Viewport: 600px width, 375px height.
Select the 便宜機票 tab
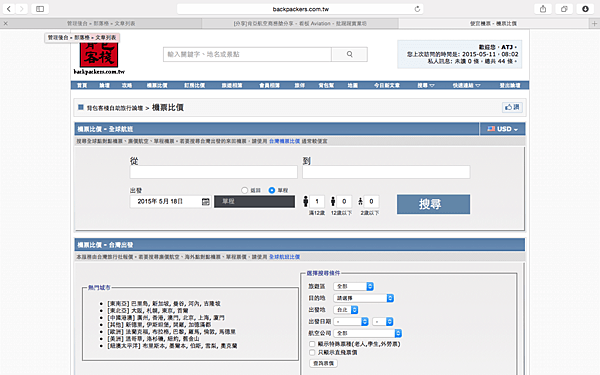[x=494, y=23]
